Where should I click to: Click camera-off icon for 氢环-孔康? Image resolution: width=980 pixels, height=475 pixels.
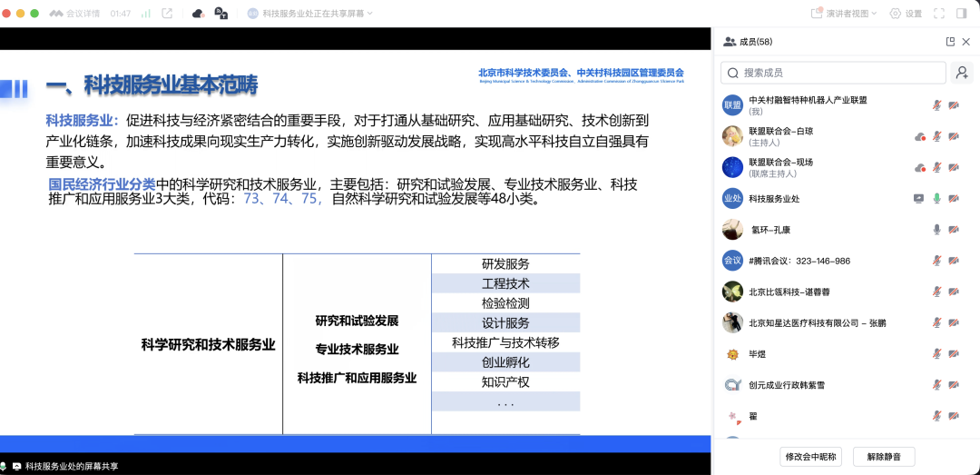(954, 230)
